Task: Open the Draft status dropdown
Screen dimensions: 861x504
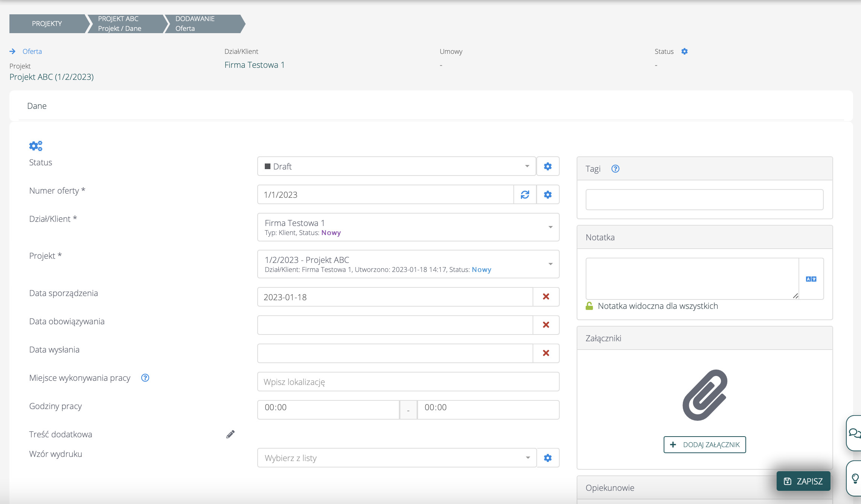Action: click(396, 166)
